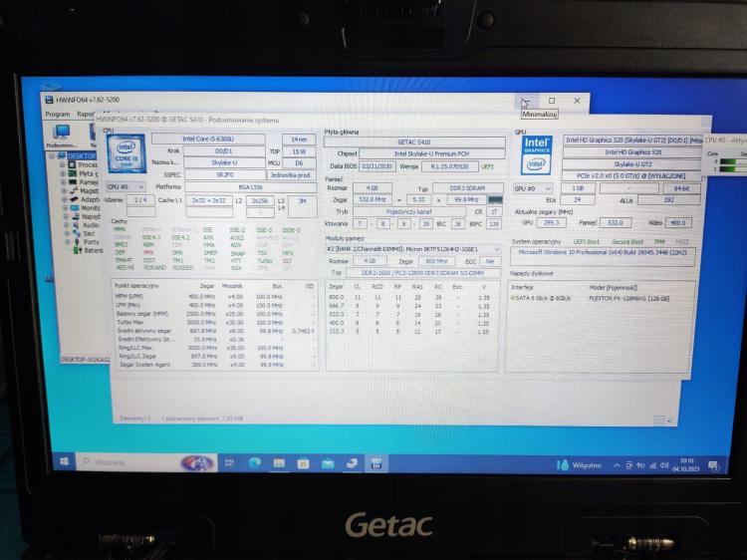The image size is (747, 560).
Task: Collapse the DESKTOP root tree node
Action: click(52, 155)
